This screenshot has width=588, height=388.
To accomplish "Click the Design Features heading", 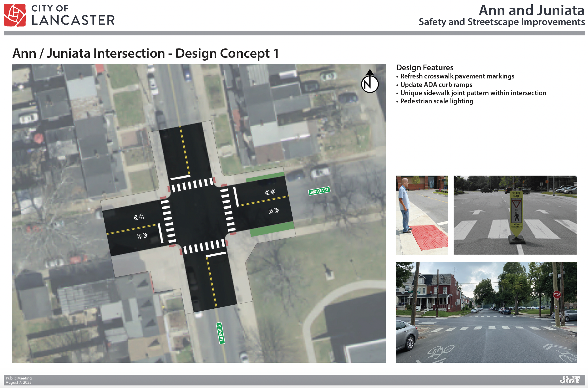I will tap(425, 67).
